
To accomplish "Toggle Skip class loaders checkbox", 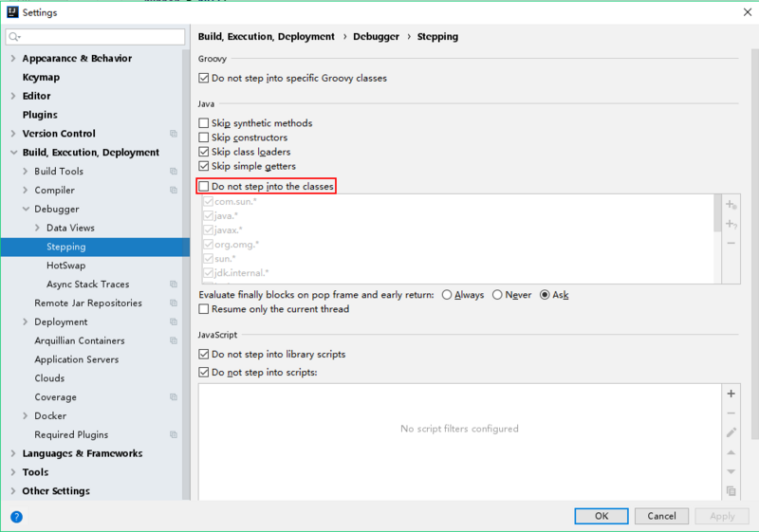I will [x=204, y=152].
